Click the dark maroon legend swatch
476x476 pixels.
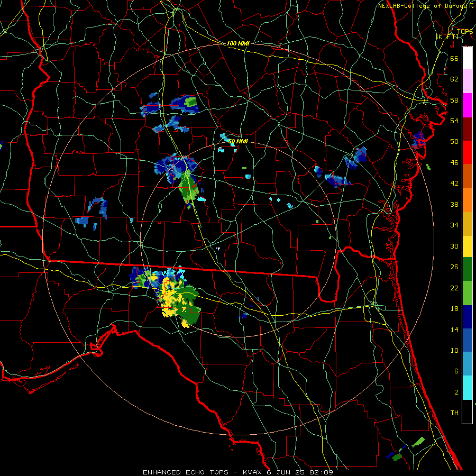pos(467,129)
